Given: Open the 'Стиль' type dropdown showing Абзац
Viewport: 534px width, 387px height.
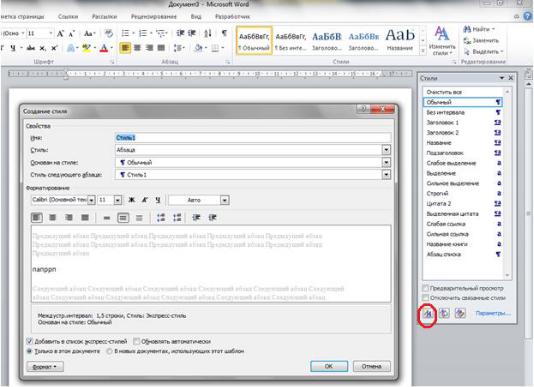Looking at the screenshot, I should coord(386,150).
